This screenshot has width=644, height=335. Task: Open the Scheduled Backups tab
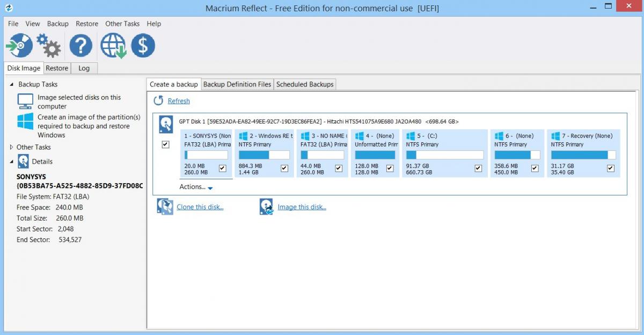[x=305, y=84]
